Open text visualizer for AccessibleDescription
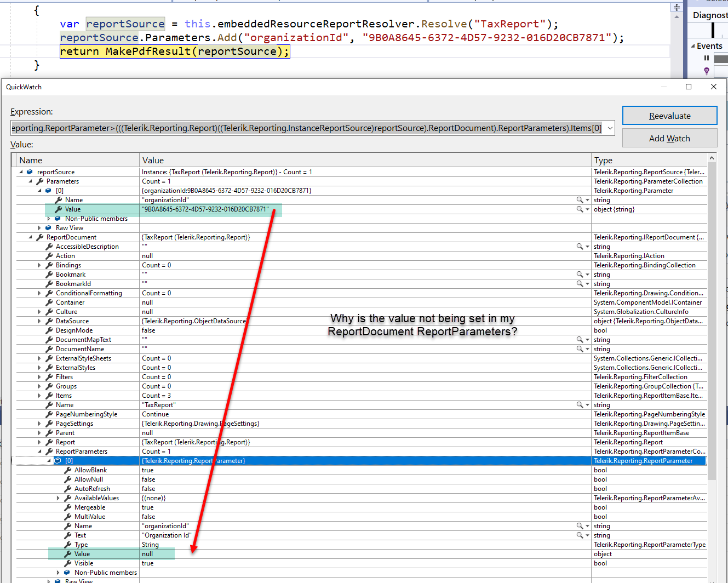 click(579, 247)
